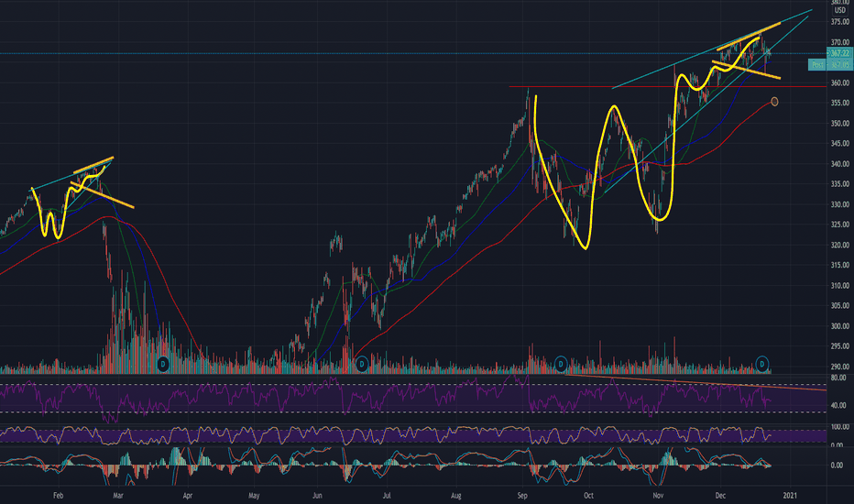Viewport: 854px width, 504px height.
Task: Click the 370.00 price axis label
Action: coord(840,42)
